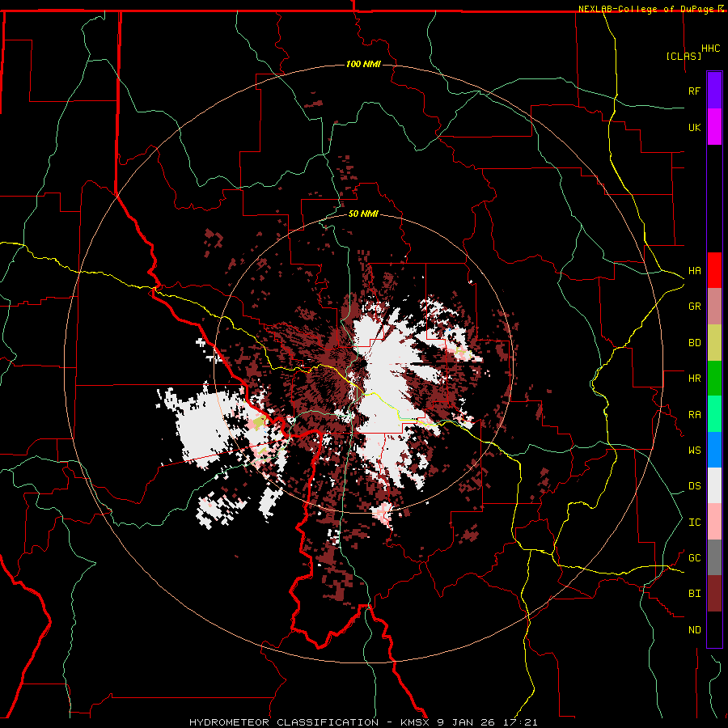Screen dimensions: 728x728
Task: Click the 'KMSX' radar site identifier
Action: point(416,722)
